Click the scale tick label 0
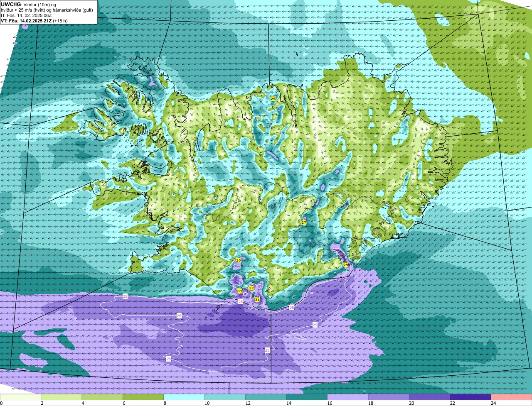 2,403
